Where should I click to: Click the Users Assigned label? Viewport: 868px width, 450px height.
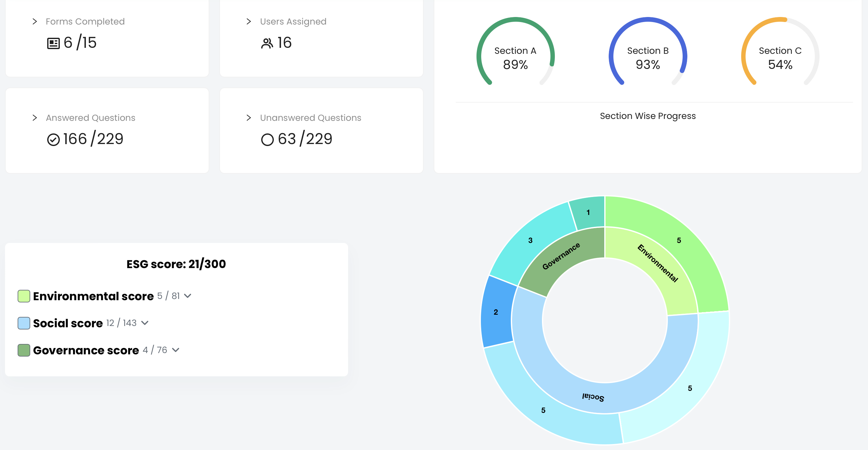point(293,22)
